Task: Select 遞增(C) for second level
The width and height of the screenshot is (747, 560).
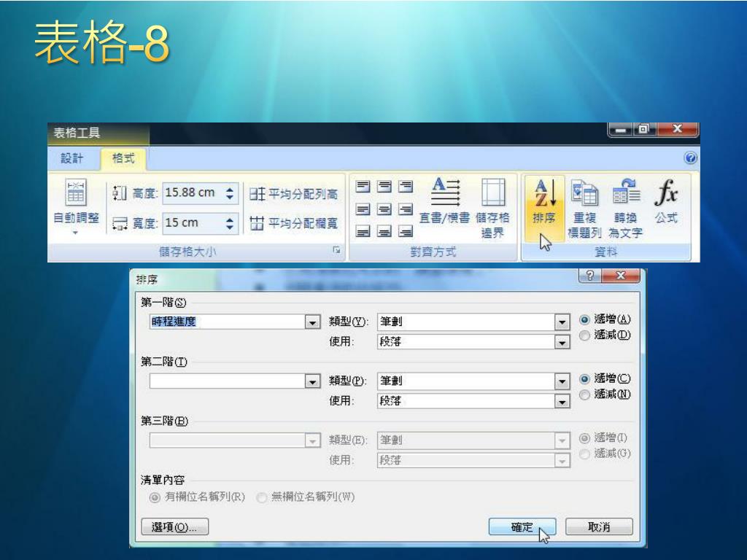Action: [605, 378]
